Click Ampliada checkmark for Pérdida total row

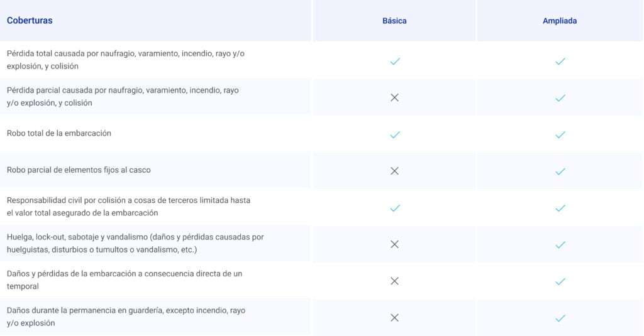560,62
